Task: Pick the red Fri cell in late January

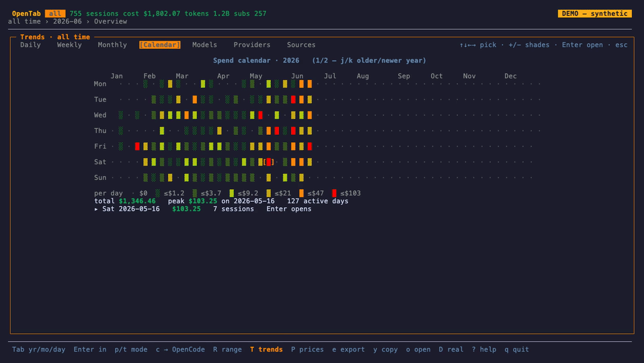Action: click(137, 146)
